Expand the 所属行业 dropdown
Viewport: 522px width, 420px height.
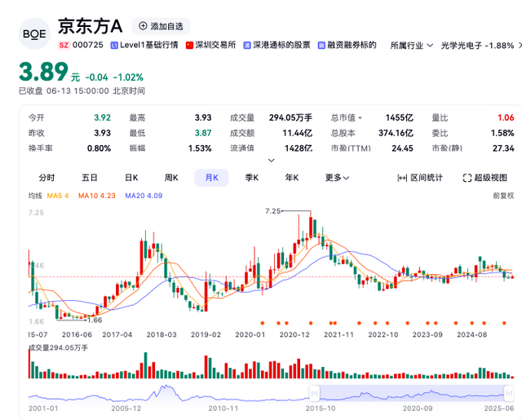coord(412,45)
